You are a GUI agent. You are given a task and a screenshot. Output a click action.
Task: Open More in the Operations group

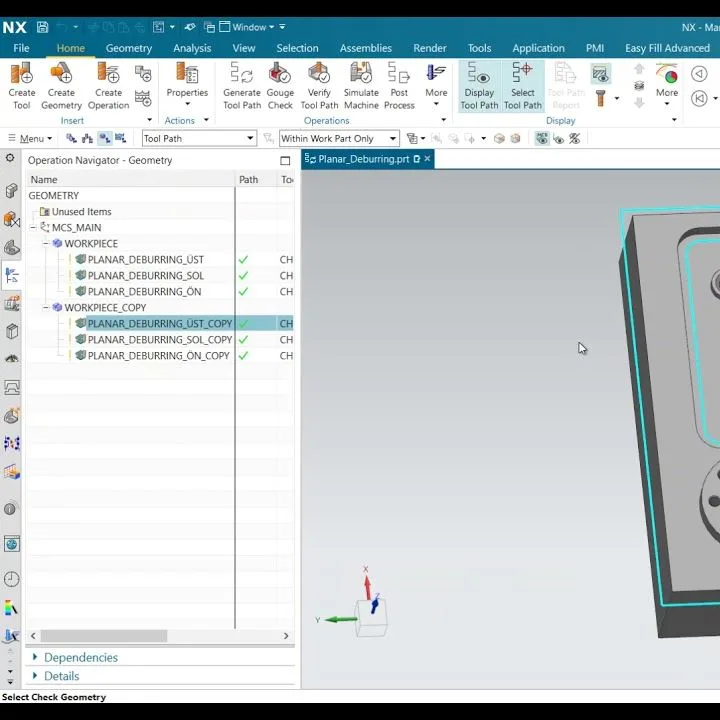click(436, 86)
